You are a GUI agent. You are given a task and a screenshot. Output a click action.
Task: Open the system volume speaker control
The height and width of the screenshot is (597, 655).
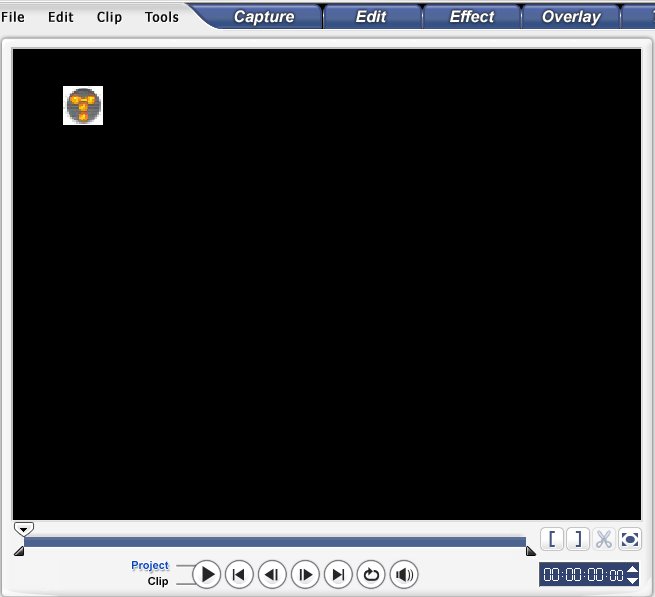404,574
